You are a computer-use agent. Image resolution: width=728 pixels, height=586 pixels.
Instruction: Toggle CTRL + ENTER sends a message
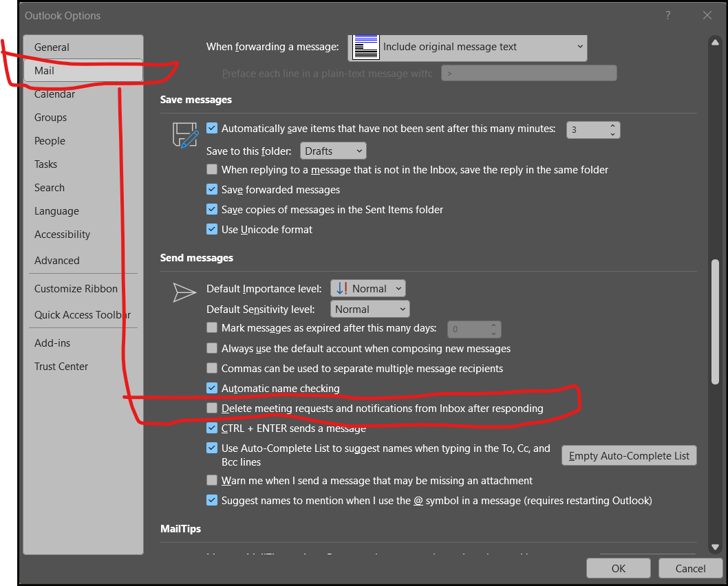[212, 428]
